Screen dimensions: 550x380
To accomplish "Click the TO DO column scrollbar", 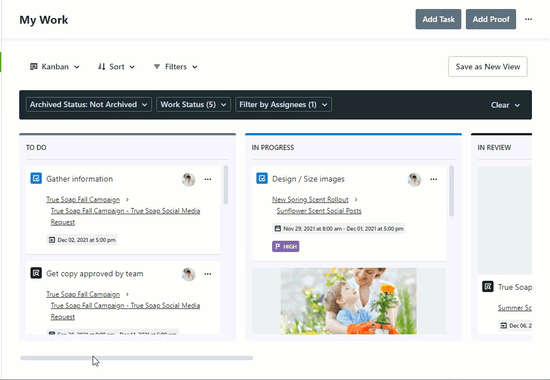I will pos(226,185).
